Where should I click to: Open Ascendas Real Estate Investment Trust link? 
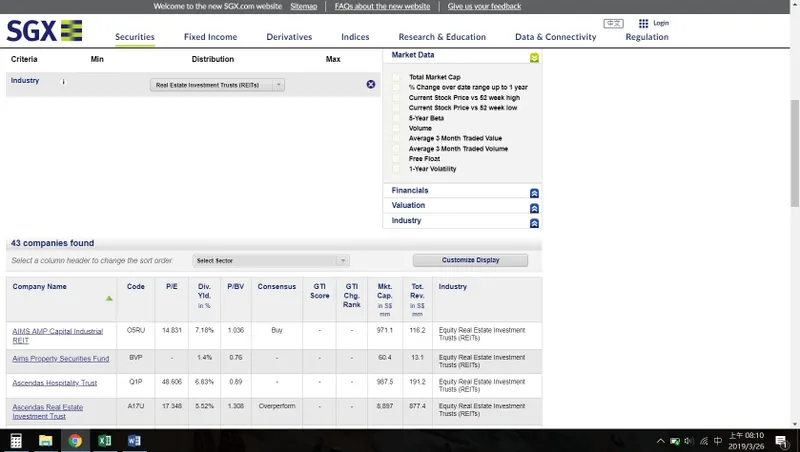click(47, 412)
